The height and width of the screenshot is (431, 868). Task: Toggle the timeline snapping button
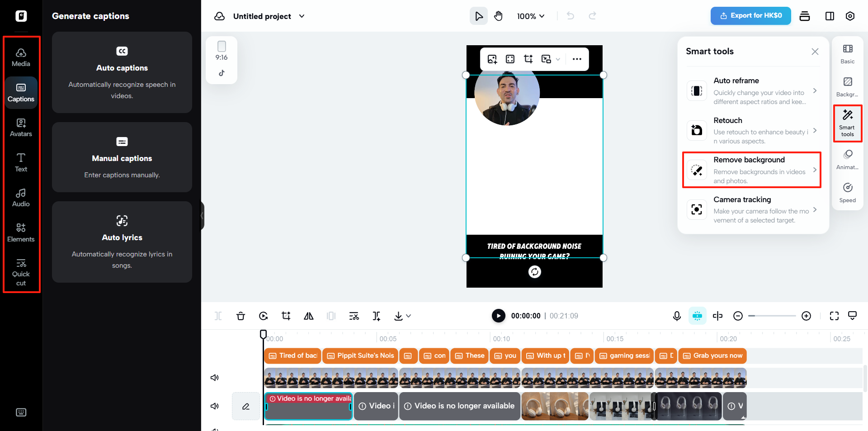pos(698,316)
